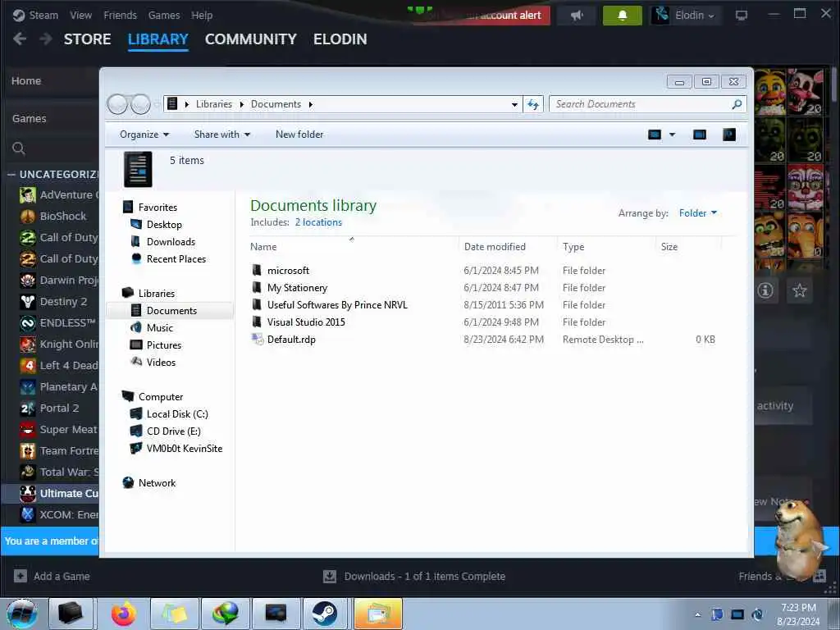Screen dimensions: 840x630
Task: Open the Friends menu in Steam
Action: [x=120, y=15]
